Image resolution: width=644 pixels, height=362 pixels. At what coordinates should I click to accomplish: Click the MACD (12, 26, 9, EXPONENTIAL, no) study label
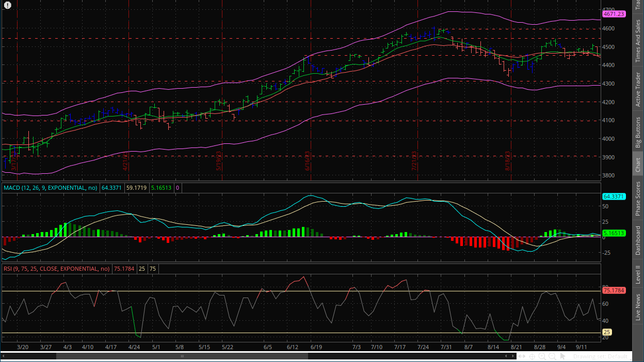coord(51,188)
